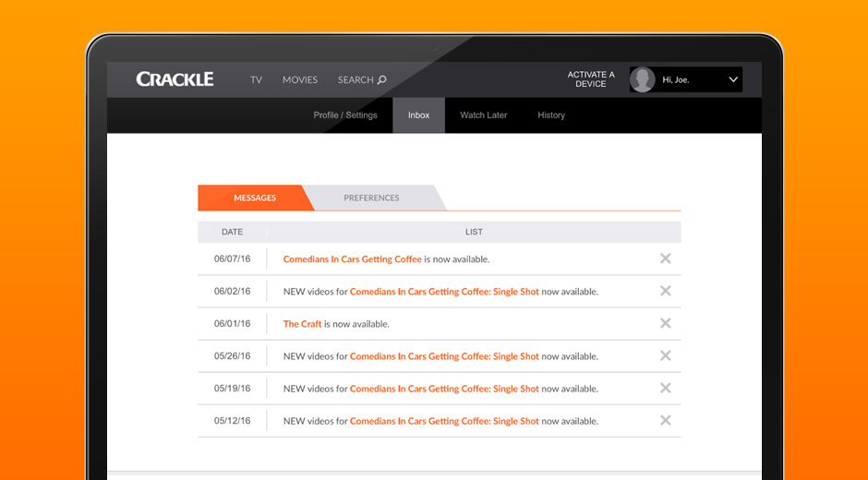
Task: Click the LIST column header
Action: pyautogui.click(x=474, y=232)
